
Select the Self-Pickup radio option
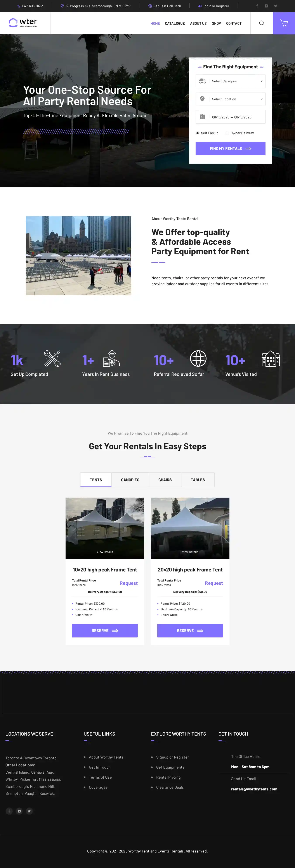[x=197, y=133]
